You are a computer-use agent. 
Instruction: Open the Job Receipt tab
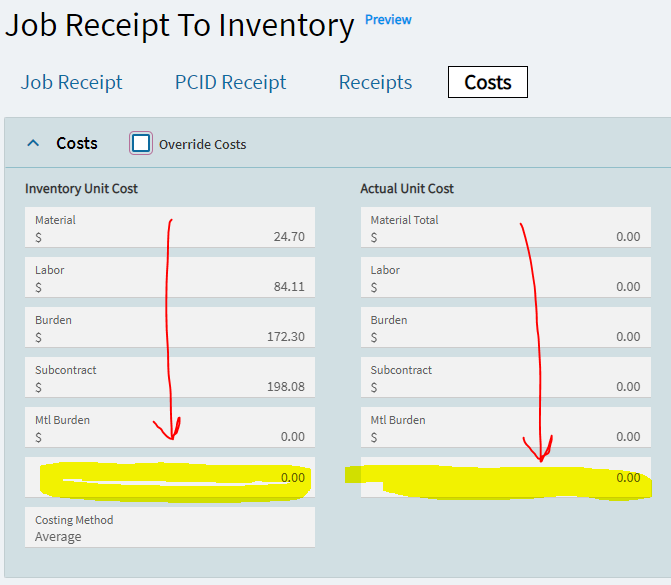[x=71, y=82]
